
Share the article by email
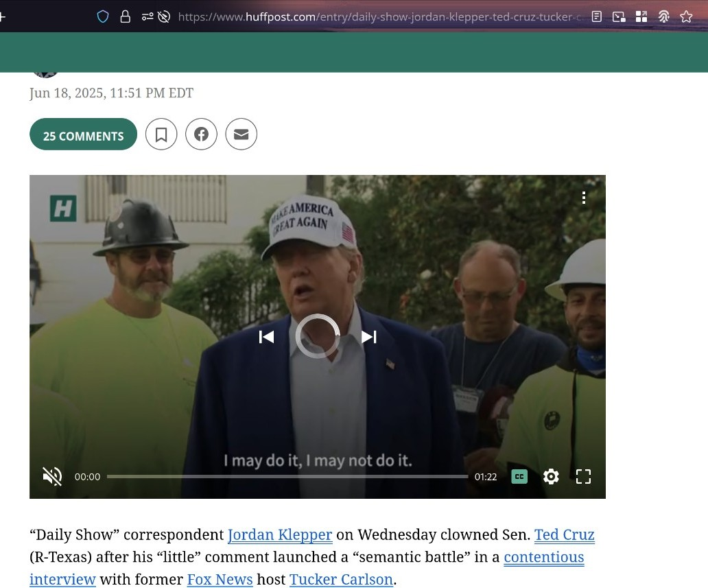(x=241, y=134)
